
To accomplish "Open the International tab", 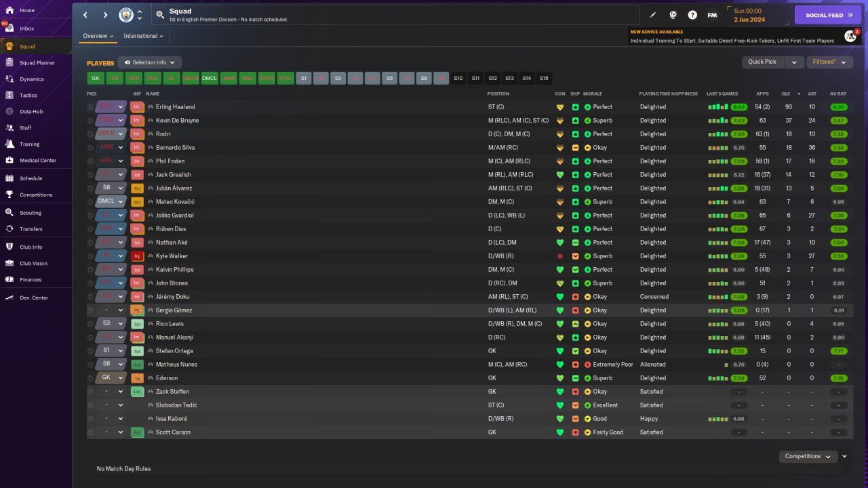I will (x=143, y=36).
